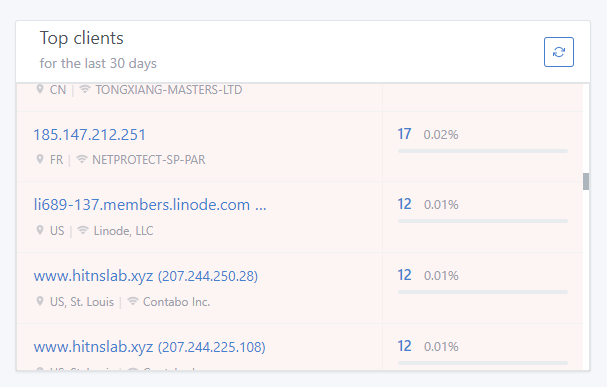Click location pin next to US, St. Louis
The height and width of the screenshot is (387, 607).
click(39, 301)
